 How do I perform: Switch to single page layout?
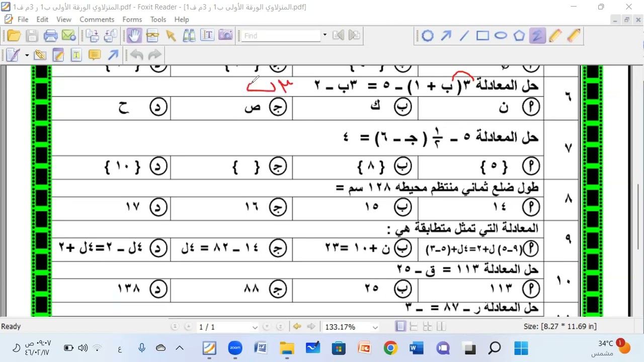click(x=400, y=327)
